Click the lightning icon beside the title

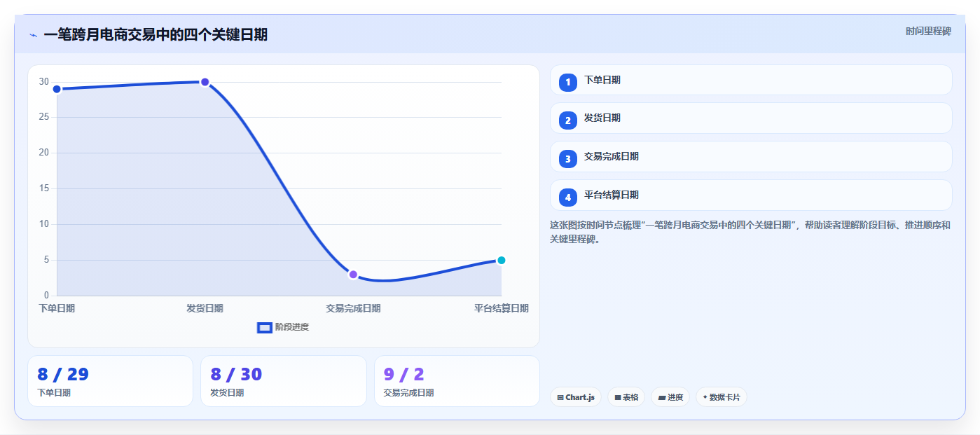coord(34,35)
